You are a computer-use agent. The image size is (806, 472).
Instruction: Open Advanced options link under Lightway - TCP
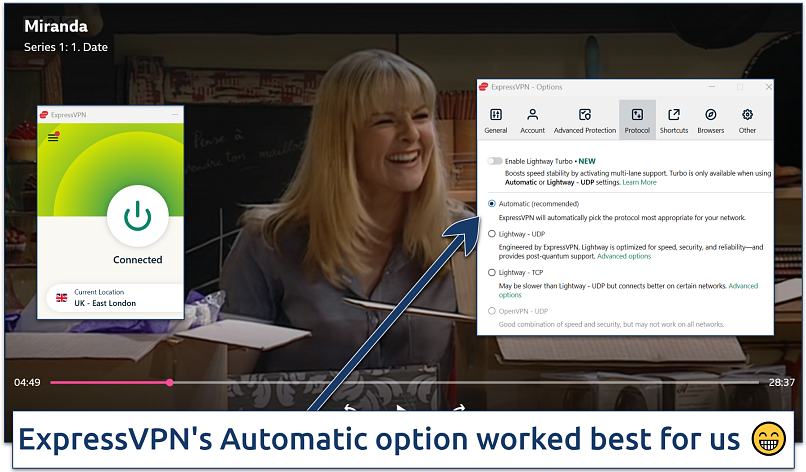tap(742, 286)
